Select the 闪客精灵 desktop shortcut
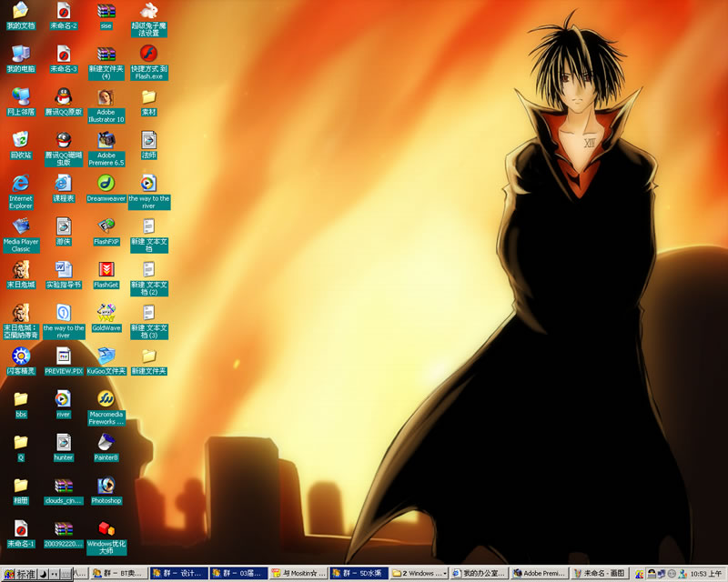728x582 pixels. (20, 361)
